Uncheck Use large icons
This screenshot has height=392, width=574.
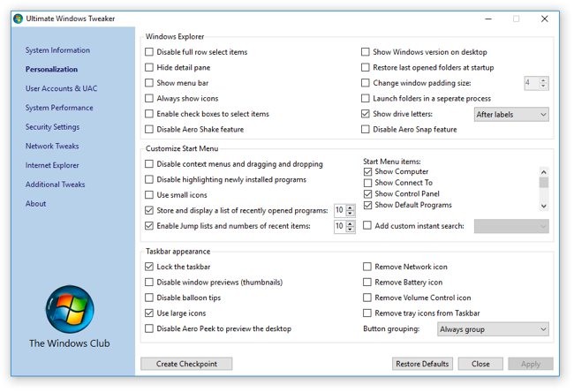click(x=149, y=313)
